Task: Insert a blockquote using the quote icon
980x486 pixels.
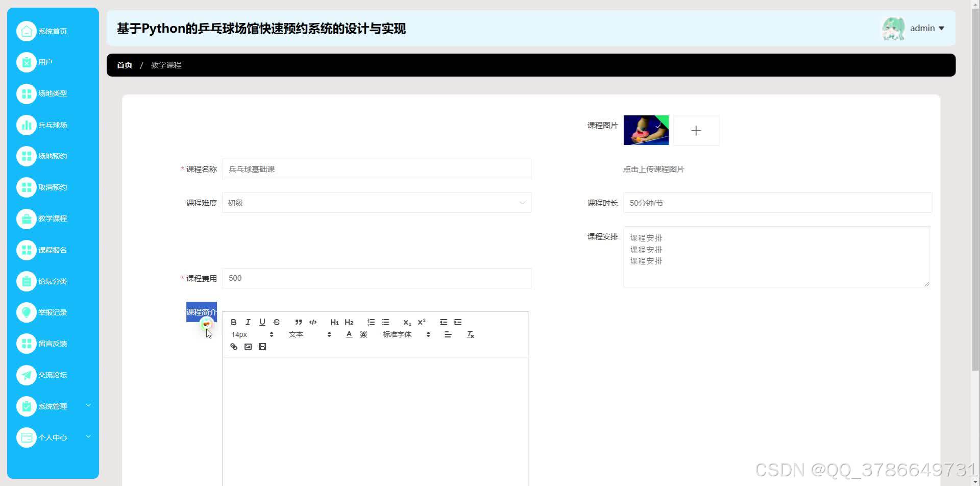Action: pyautogui.click(x=298, y=322)
